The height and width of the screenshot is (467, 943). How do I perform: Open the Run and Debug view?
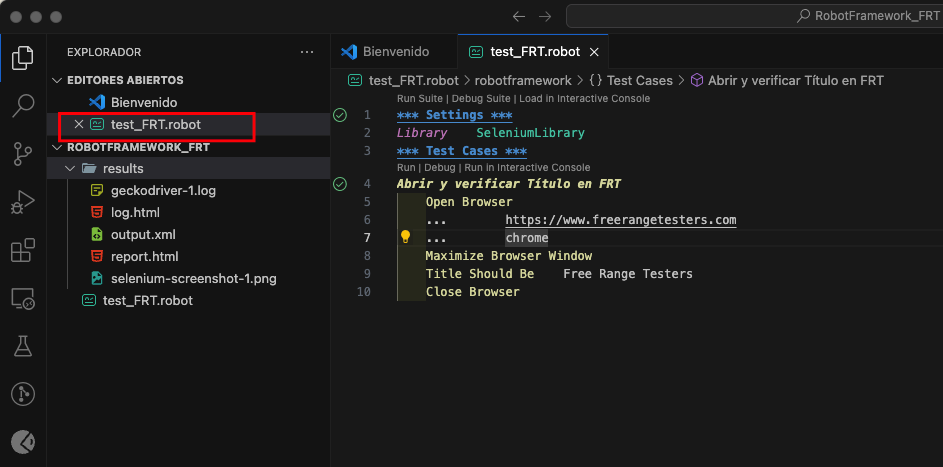[22, 203]
